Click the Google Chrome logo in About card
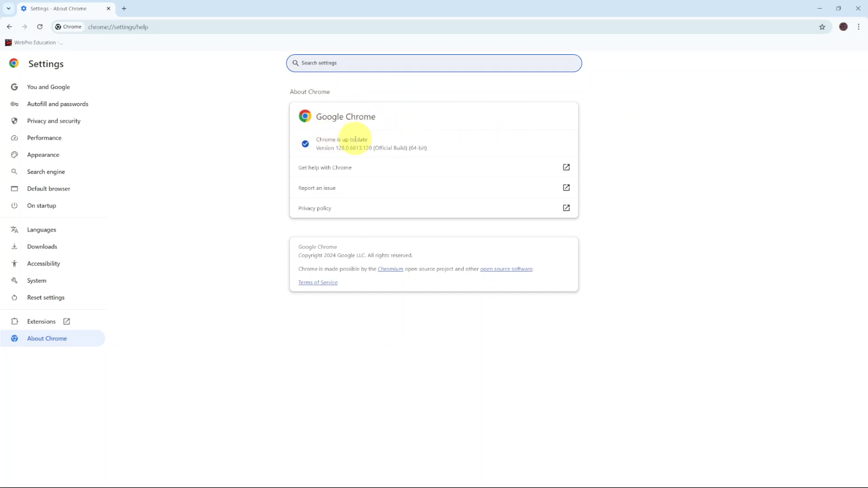Image resolution: width=868 pixels, height=488 pixels. pyautogui.click(x=305, y=116)
